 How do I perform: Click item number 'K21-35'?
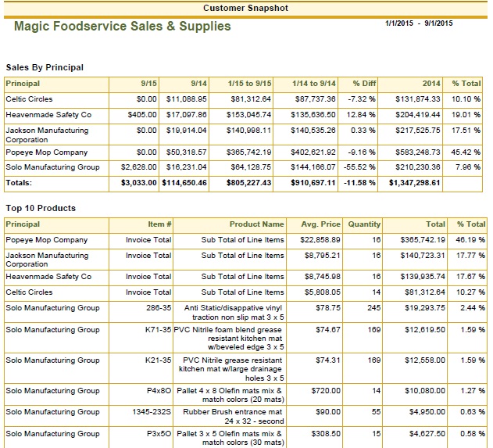click(x=158, y=360)
